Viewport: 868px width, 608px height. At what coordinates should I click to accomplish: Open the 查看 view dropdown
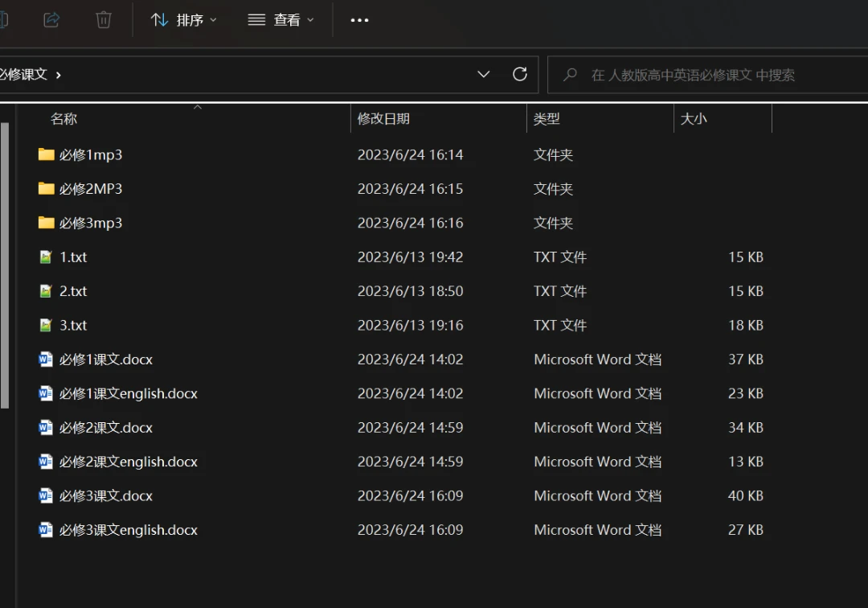[x=281, y=20]
